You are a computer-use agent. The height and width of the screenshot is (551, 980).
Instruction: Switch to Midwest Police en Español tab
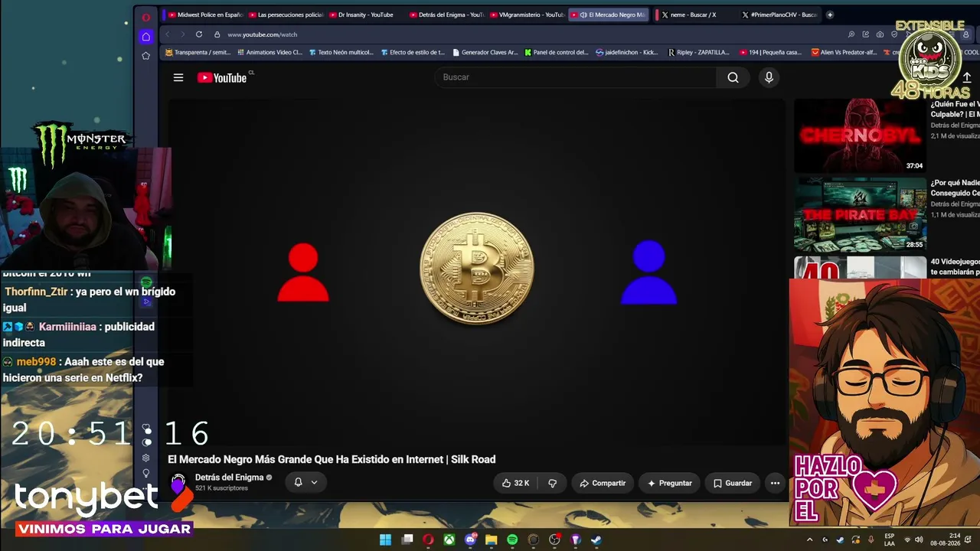coord(205,15)
